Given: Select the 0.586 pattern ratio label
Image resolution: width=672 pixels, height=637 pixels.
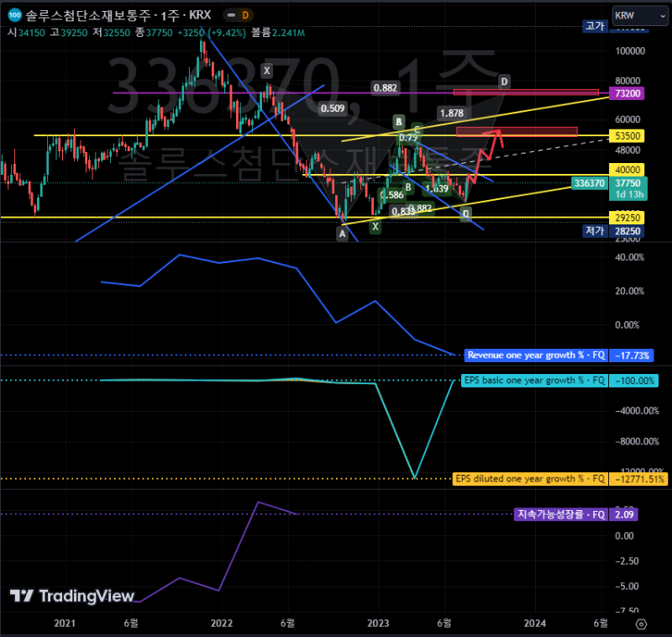Looking at the screenshot, I should tap(392, 195).
